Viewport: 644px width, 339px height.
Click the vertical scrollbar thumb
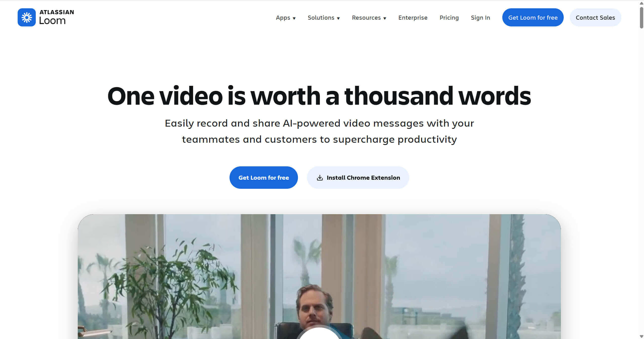(641, 18)
